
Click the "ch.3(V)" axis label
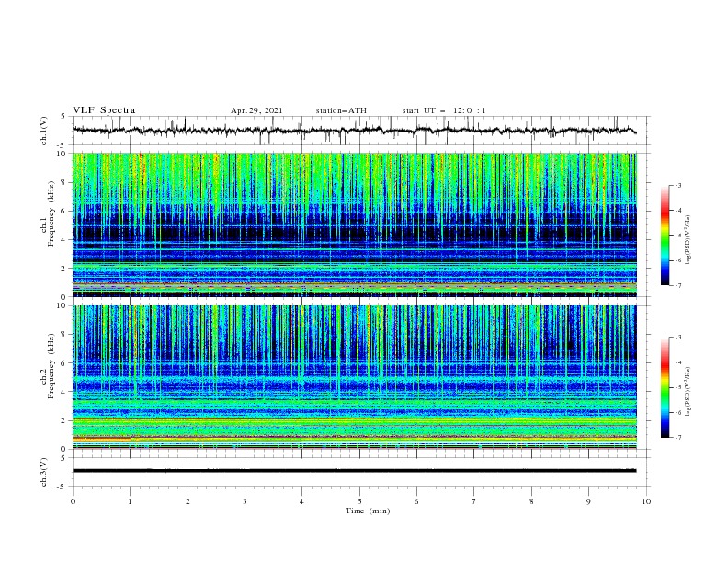pos(44,472)
